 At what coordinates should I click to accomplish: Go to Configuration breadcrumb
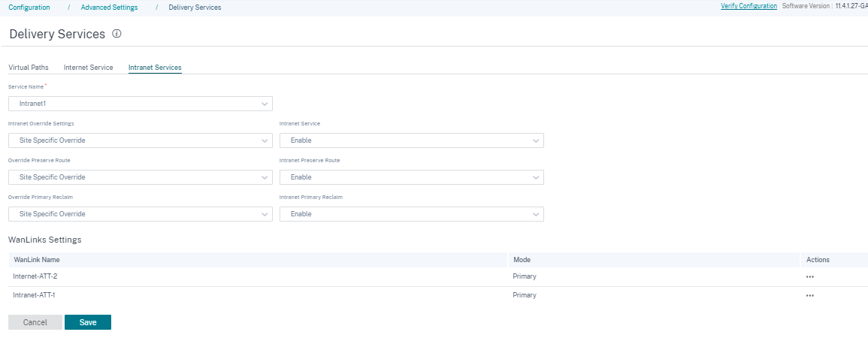point(29,8)
